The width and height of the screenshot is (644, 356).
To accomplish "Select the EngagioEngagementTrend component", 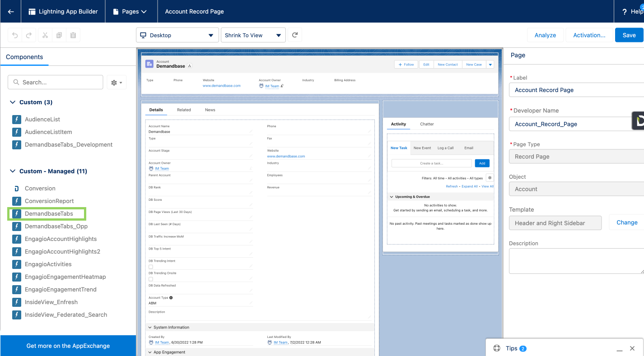I will (x=61, y=290).
